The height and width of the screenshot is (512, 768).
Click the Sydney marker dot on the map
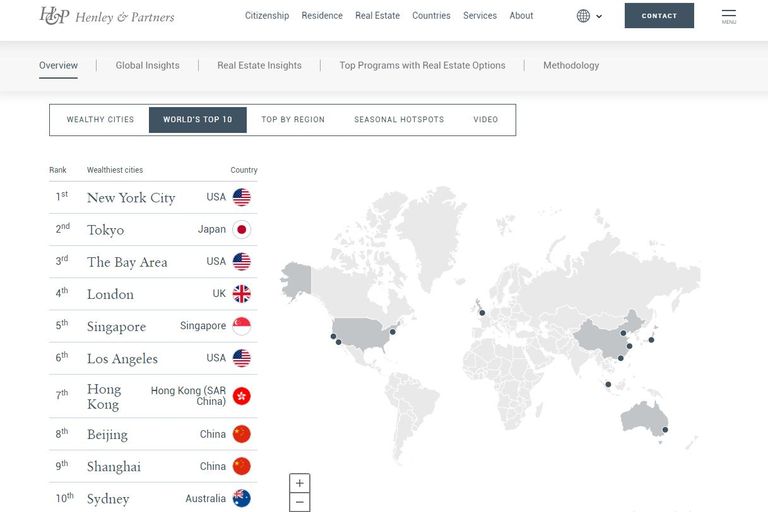(x=665, y=430)
